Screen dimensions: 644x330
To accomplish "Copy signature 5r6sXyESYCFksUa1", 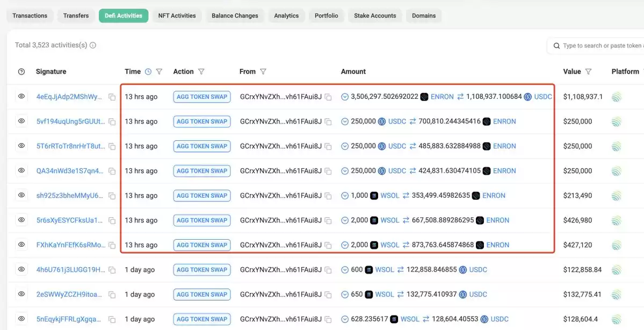I will pyautogui.click(x=112, y=220).
